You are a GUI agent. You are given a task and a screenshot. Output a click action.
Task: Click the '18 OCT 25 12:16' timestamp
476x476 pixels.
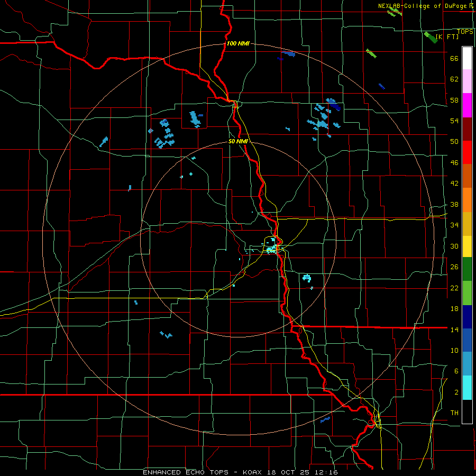click(303, 472)
